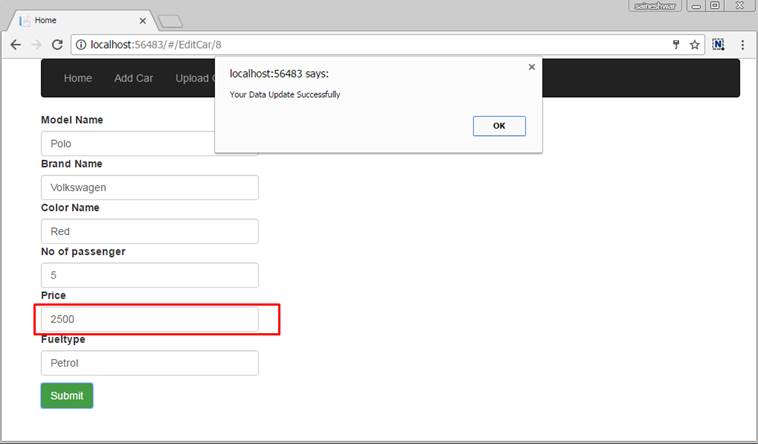Go back using the browser back arrow
The image size is (758, 444).
click(x=15, y=45)
